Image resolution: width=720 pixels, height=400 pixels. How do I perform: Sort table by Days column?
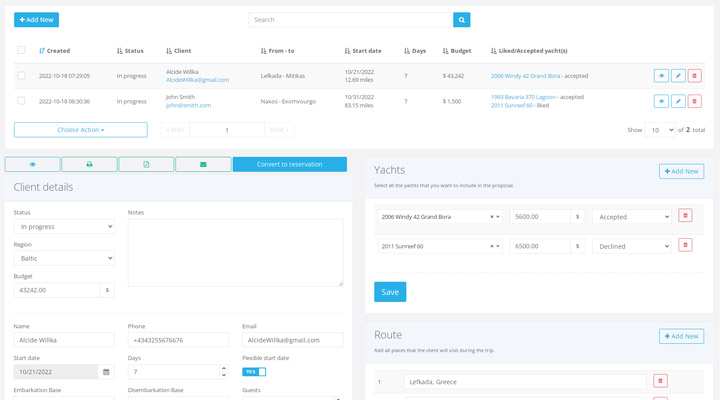[x=415, y=51]
